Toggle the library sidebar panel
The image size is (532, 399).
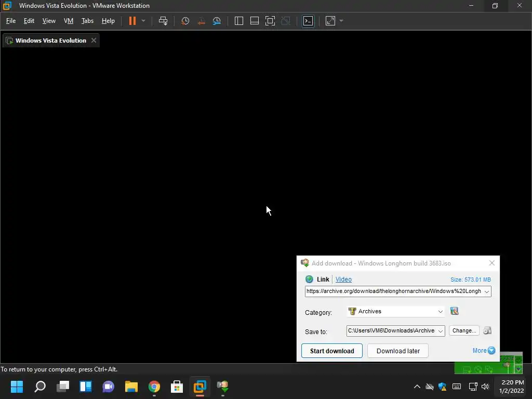239,21
